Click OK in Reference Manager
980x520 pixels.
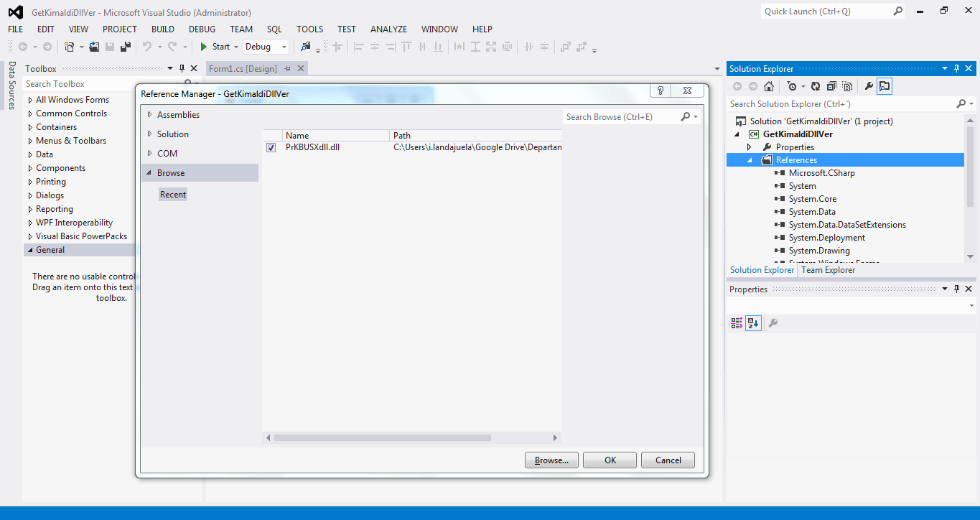(610, 460)
